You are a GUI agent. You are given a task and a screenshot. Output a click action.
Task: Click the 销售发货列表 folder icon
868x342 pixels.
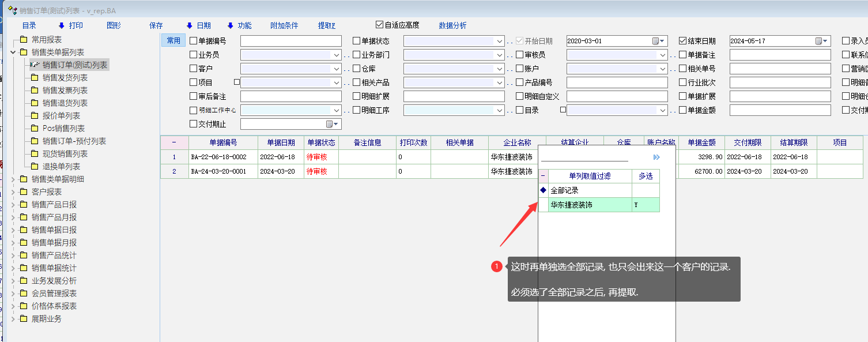pyautogui.click(x=35, y=78)
